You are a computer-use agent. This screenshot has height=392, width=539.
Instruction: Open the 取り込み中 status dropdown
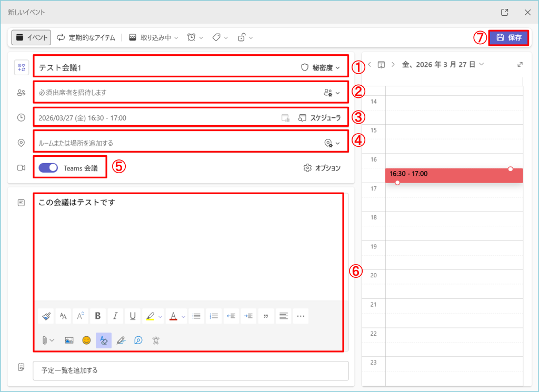click(154, 37)
